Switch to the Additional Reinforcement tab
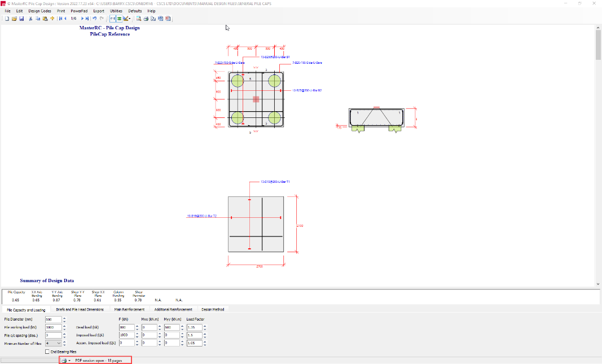 (173, 309)
